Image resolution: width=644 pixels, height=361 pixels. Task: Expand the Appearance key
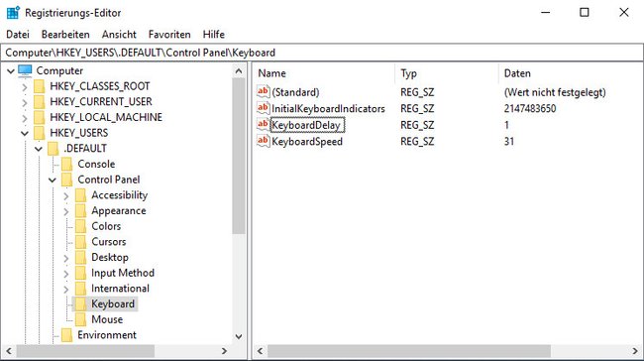66,211
